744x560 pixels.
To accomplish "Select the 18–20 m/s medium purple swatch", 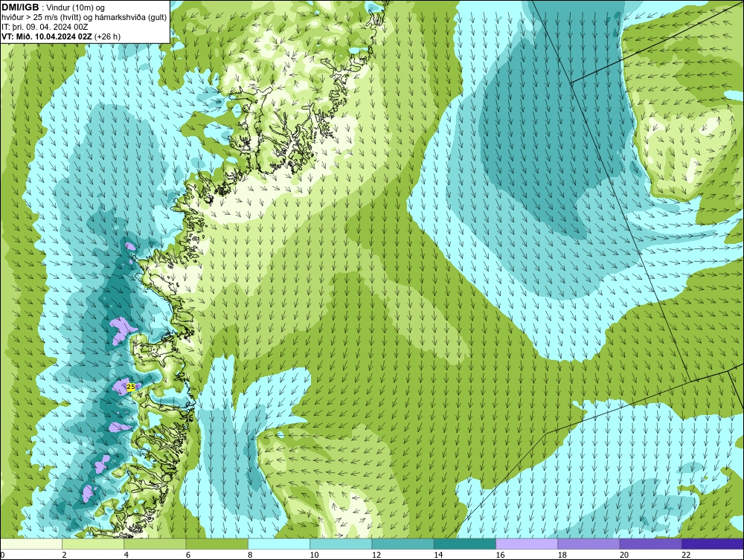I will (589, 544).
